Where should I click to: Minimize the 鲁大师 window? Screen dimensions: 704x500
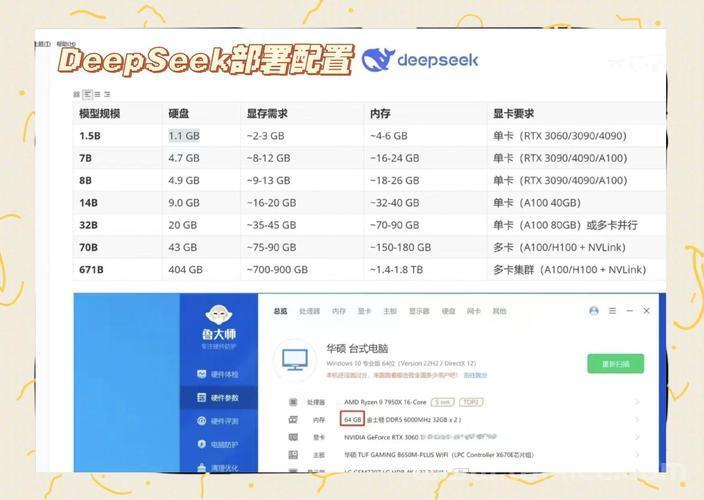pyautogui.click(x=629, y=311)
